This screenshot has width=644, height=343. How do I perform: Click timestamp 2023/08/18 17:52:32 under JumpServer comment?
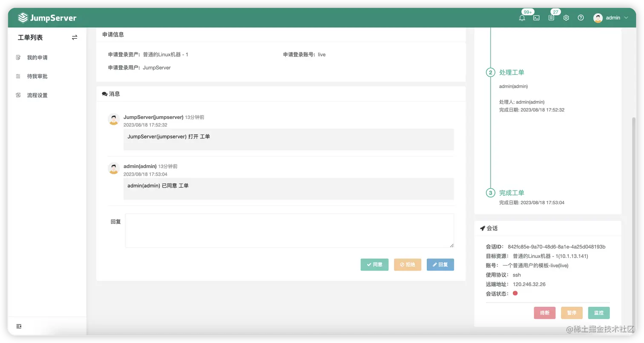tap(145, 125)
